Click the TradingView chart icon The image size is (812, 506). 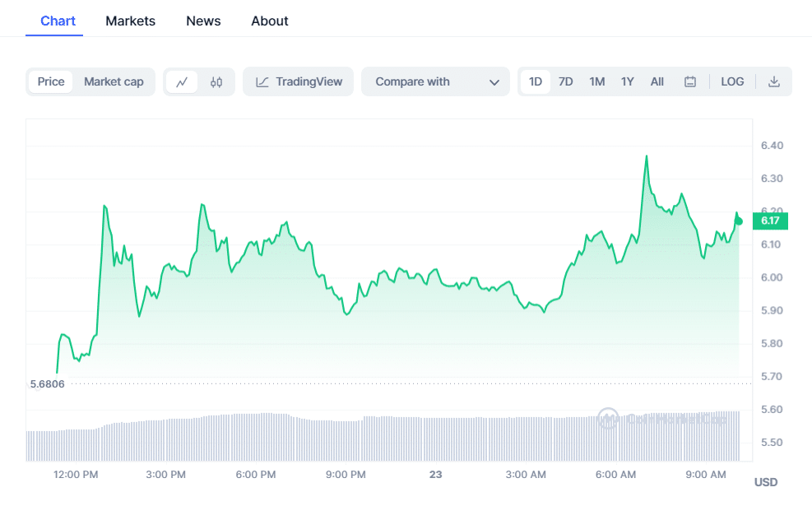pyautogui.click(x=262, y=81)
